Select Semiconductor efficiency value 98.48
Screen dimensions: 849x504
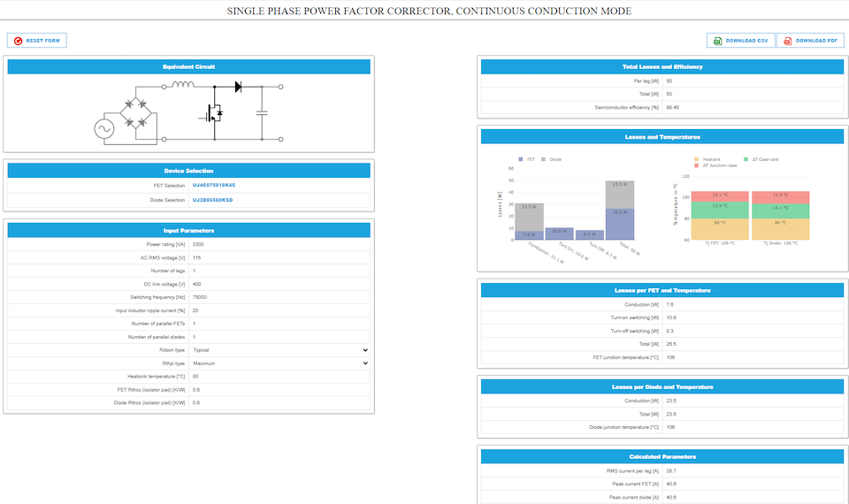point(672,108)
